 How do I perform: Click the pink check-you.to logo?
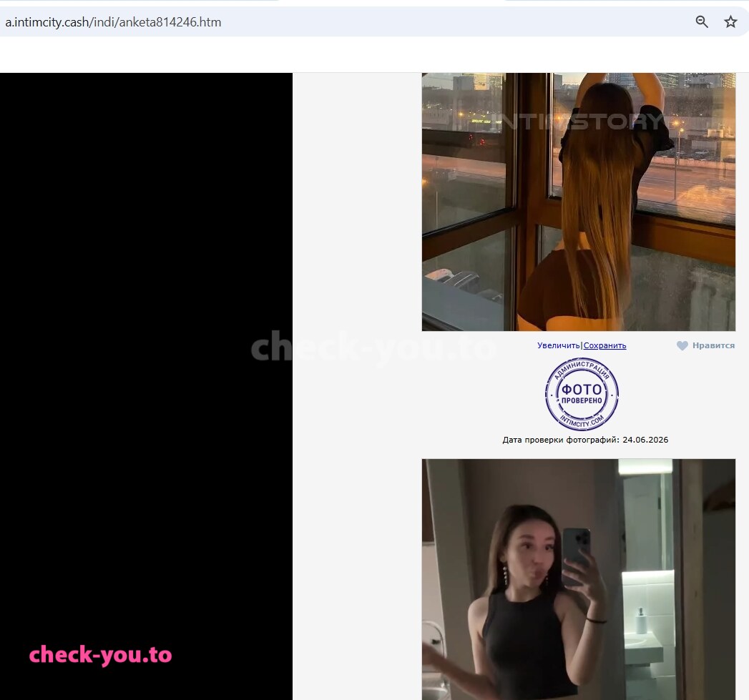[100, 655]
